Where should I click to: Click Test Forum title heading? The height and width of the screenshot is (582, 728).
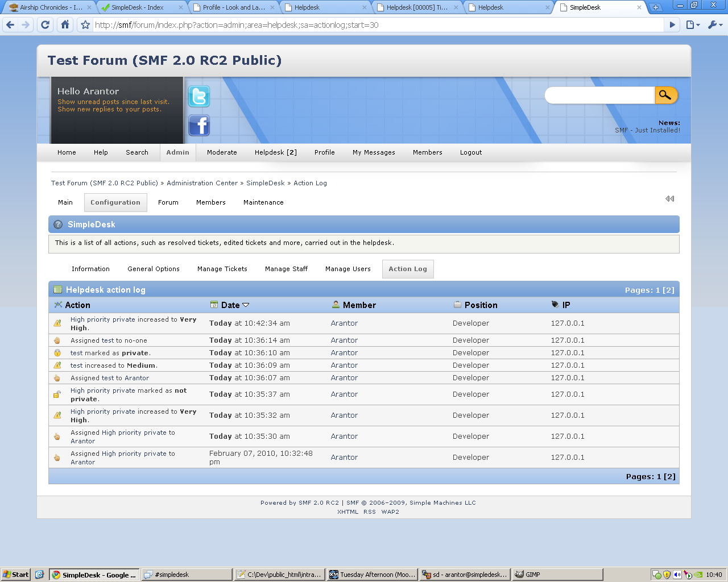click(x=164, y=60)
